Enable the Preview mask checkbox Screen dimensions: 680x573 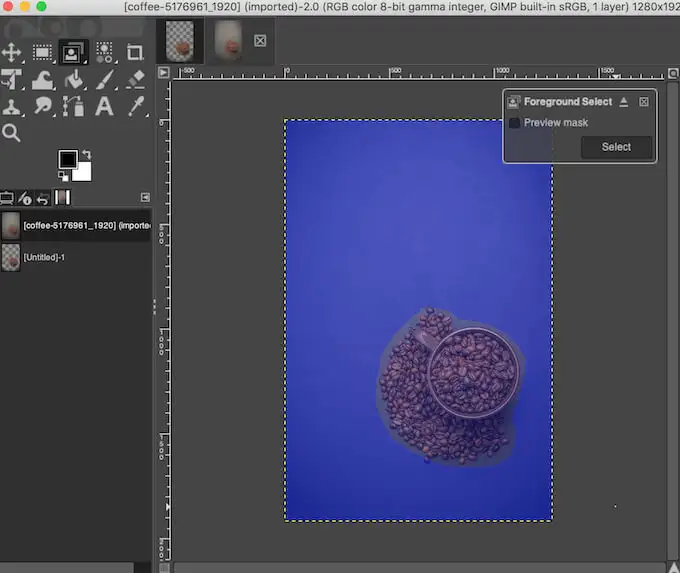point(514,123)
